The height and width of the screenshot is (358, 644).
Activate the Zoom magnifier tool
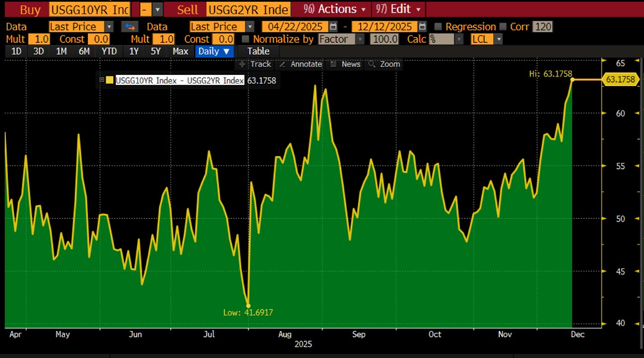(x=384, y=64)
